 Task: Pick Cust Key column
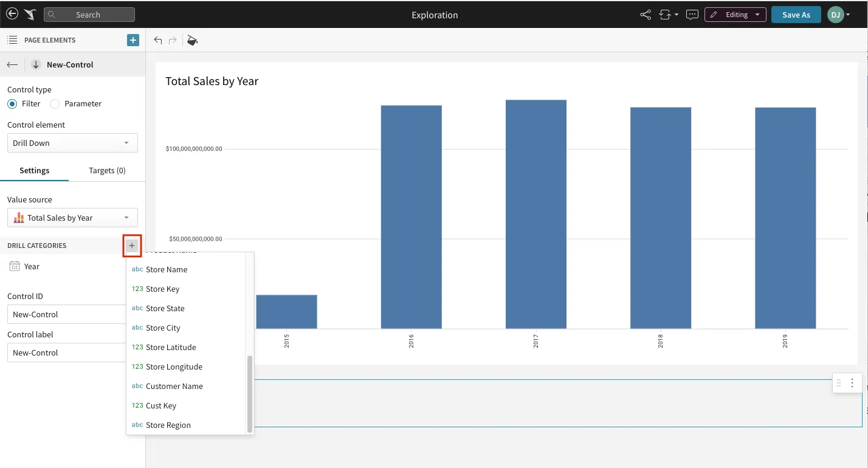pos(186,405)
